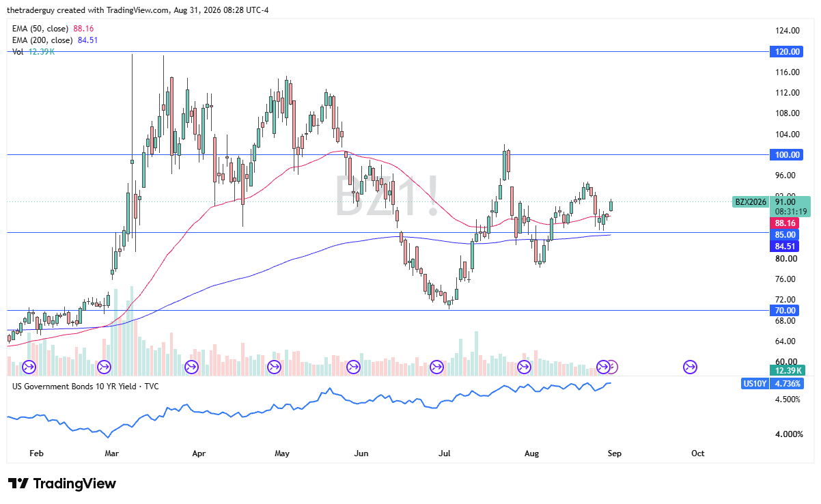Click the 4.736% yield value tag

pos(788,384)
